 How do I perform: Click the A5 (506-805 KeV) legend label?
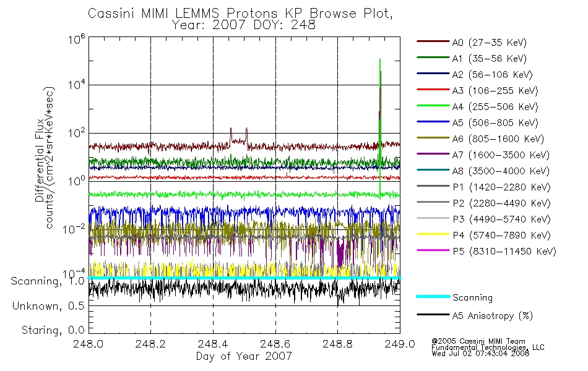495,122
